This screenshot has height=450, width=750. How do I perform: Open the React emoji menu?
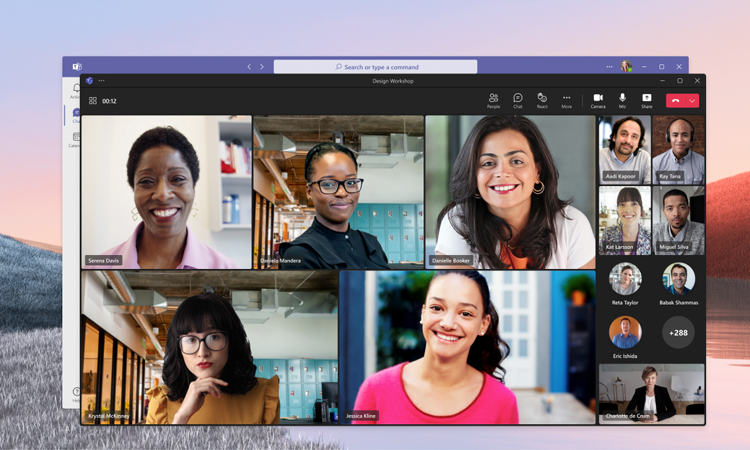[x=542, y=99]
